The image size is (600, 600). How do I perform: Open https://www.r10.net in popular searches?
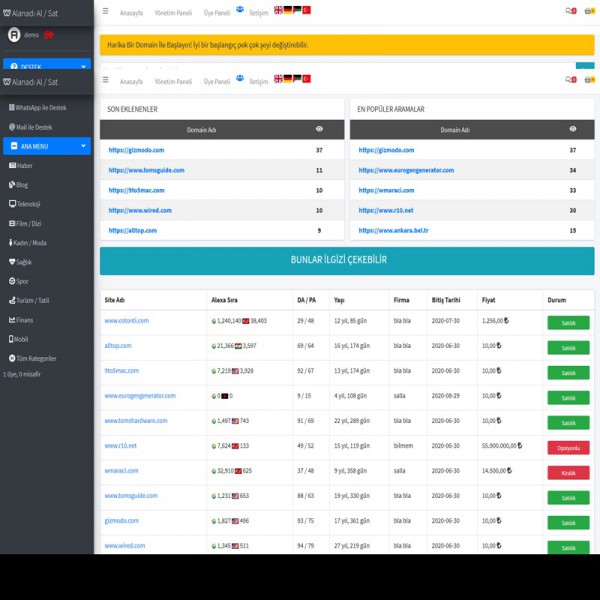pos(386,210)
